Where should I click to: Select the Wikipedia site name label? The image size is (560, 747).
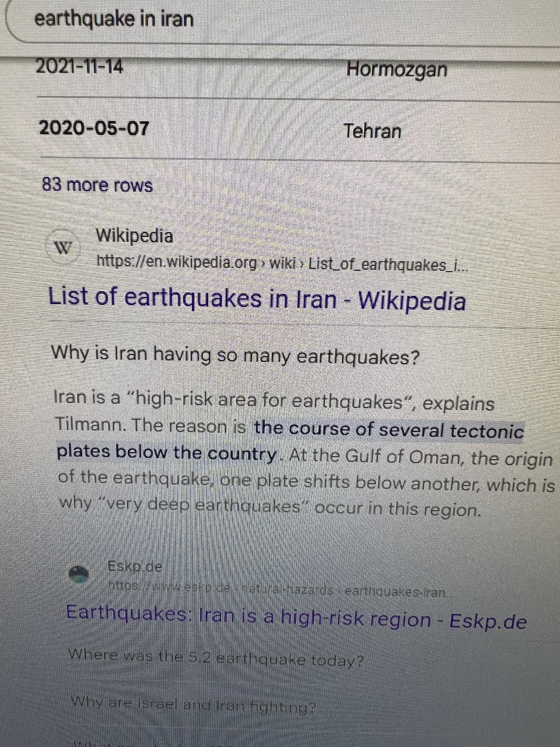coord(135,236)
